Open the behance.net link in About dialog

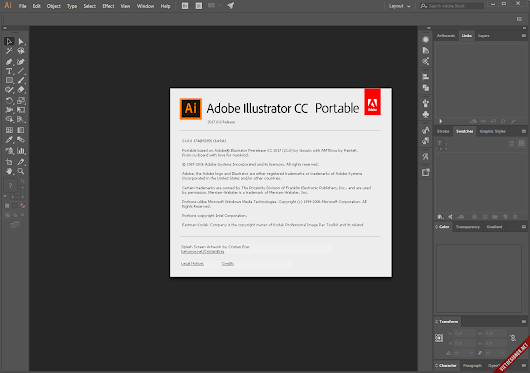pos(202,251)
